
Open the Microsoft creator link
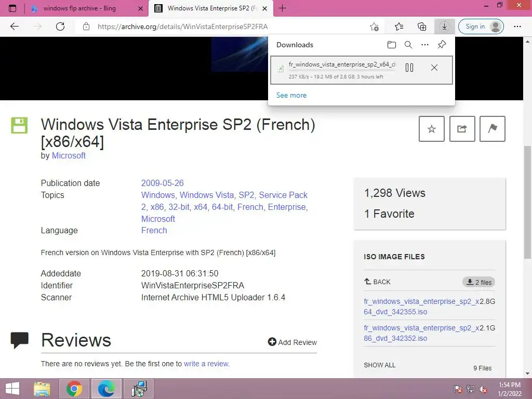[69, 156]
